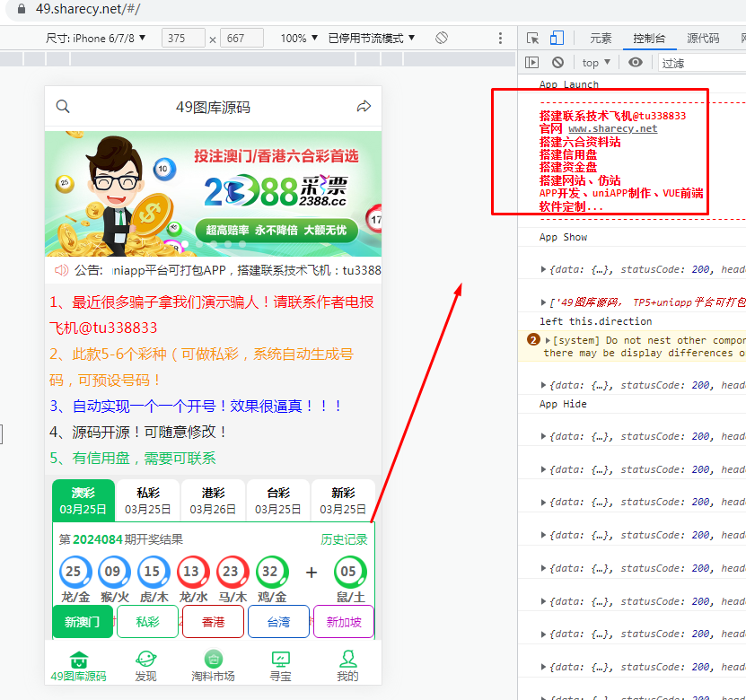Viewport: 746px width, 700px height.
Task: Click the 'App Hide' console log line
Action: tap(563, 404)
